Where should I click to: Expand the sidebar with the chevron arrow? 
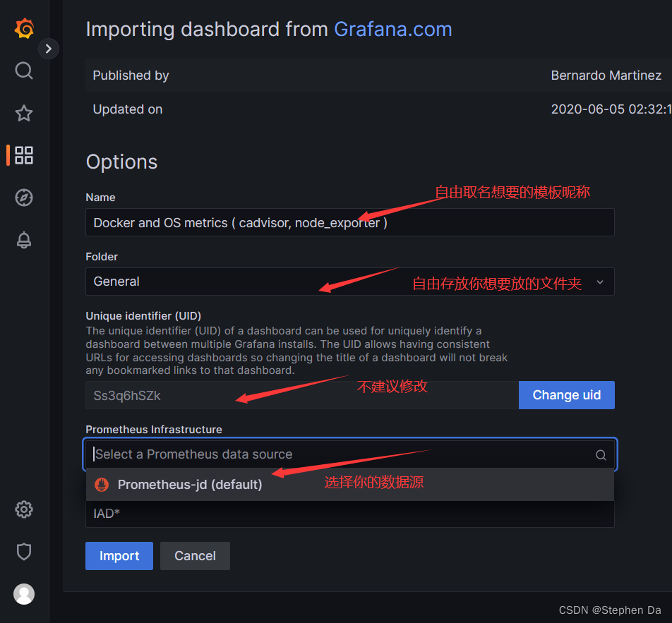click(49, 49)
